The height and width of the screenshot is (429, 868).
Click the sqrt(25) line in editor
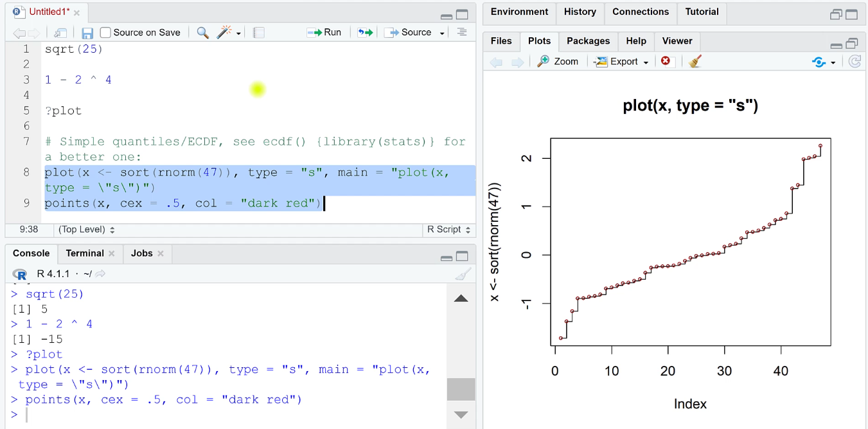point(74,49)
